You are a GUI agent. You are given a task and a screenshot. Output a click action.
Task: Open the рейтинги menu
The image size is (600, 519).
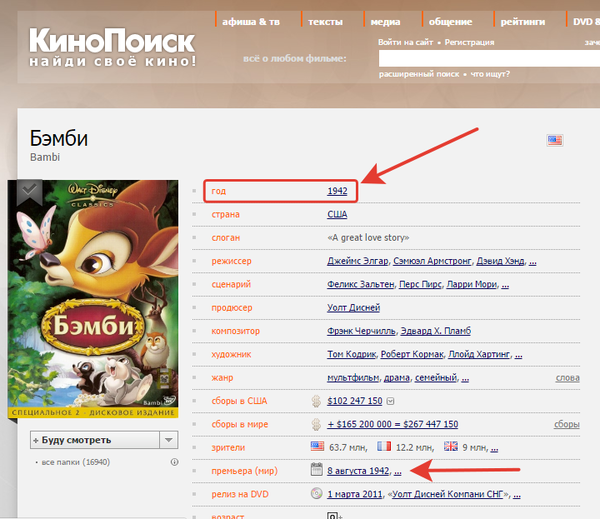[x=523, y=22]
